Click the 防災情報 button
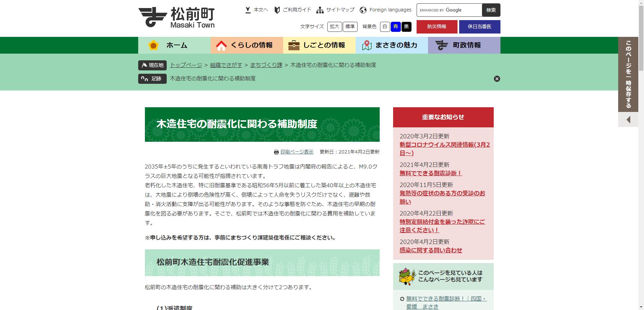This screenshot has width=644, height=310. point(437,26)
